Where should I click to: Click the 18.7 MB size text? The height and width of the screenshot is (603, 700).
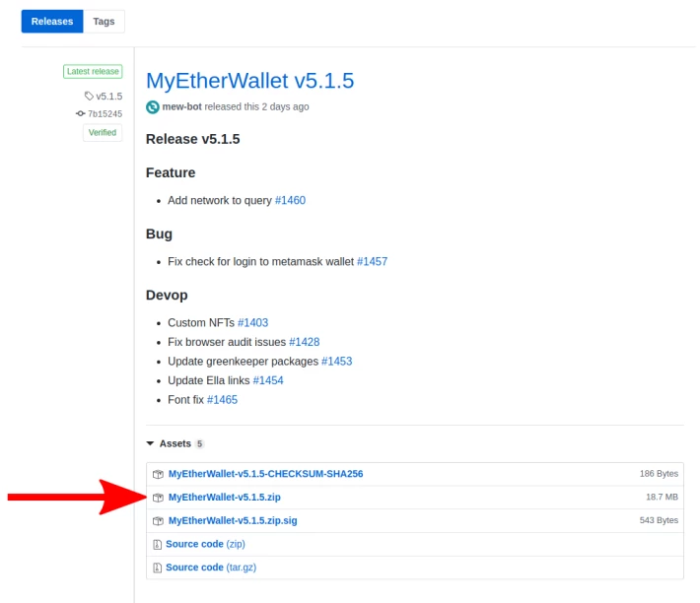tap(663, 498)
